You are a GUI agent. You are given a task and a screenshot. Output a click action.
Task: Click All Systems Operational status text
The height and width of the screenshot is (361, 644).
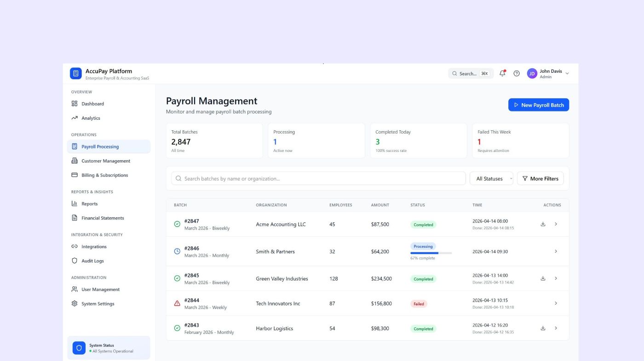coord(113,351)
